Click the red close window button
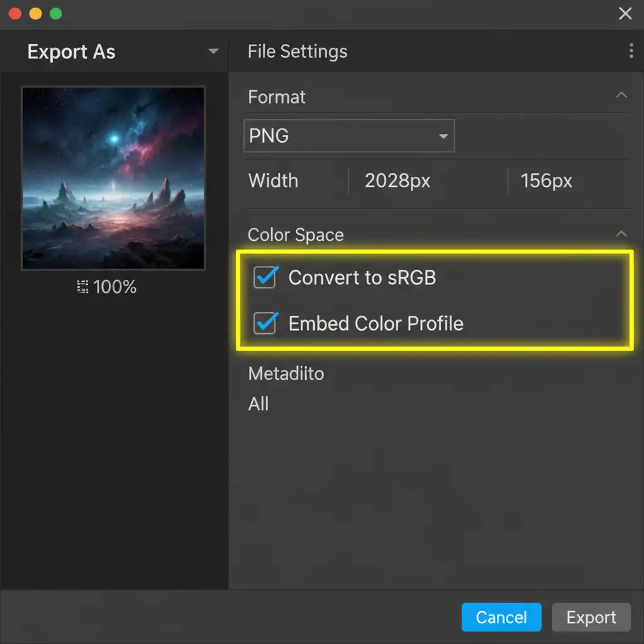644x644 pixels. coord(15,13)
